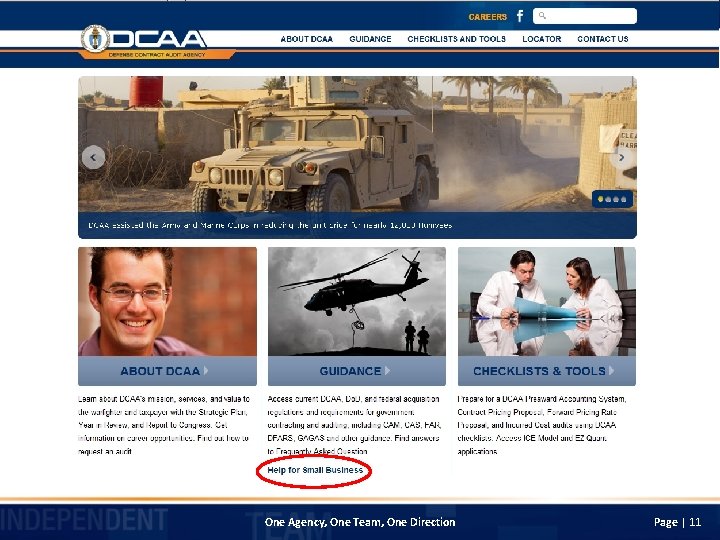Click the 'Access current DCAA, DoD' paragraph
Viewport: 720px width, 540px height.
(x=354, y=425)
